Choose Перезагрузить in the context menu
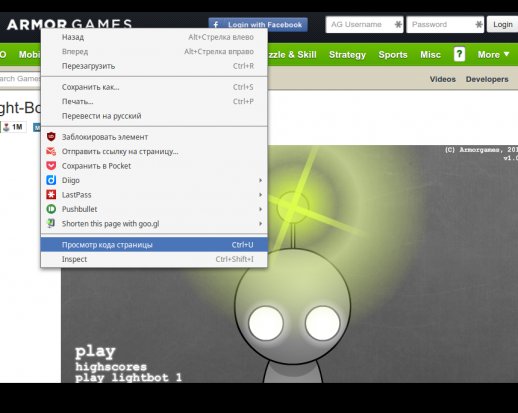518x413 pixels. (x=154, y=66)
